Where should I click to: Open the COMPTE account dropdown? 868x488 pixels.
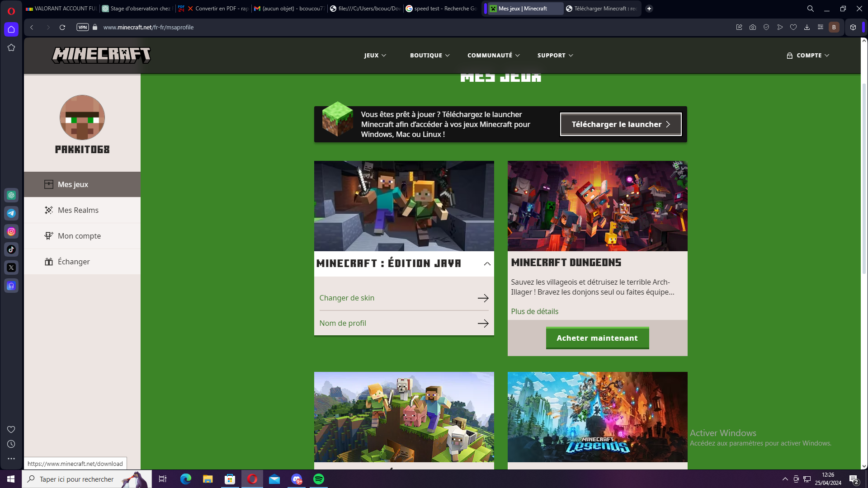[808, 55]
